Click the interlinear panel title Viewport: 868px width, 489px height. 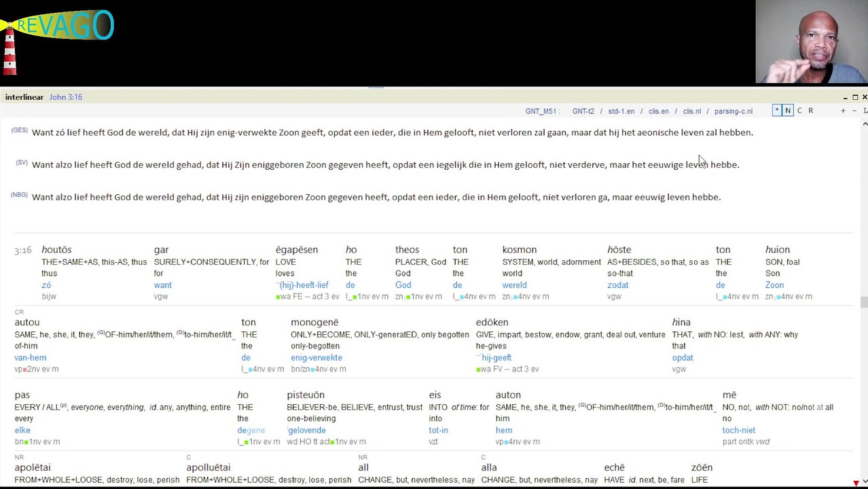pyautogui.click(x=24, y=97)
